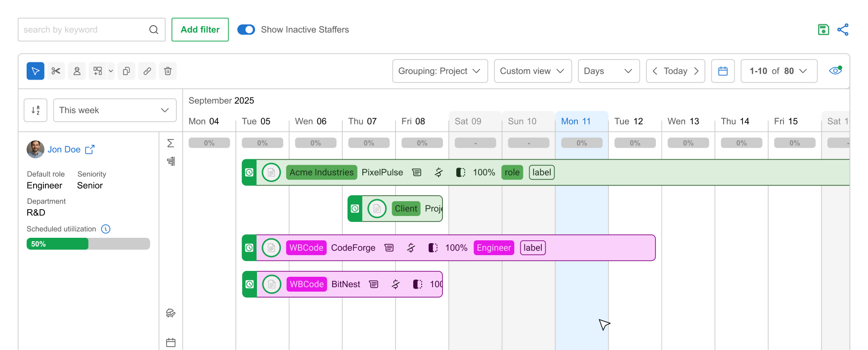Select the scissors cut tool

(56, 71)
